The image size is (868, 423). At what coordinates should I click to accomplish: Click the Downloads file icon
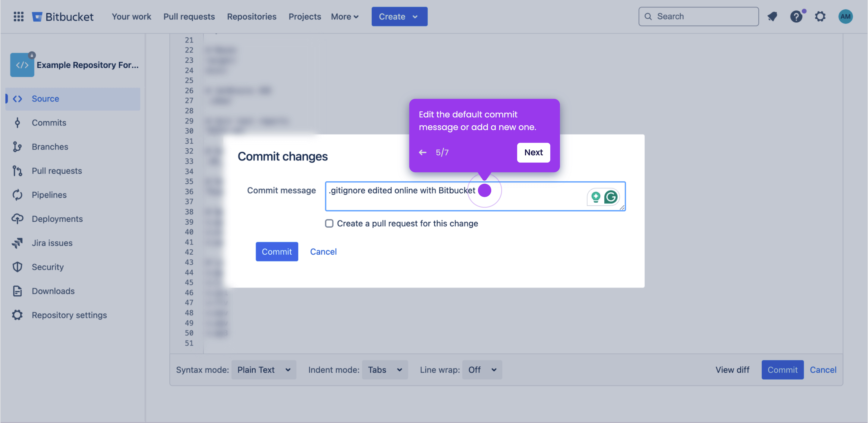coord(17,291)
